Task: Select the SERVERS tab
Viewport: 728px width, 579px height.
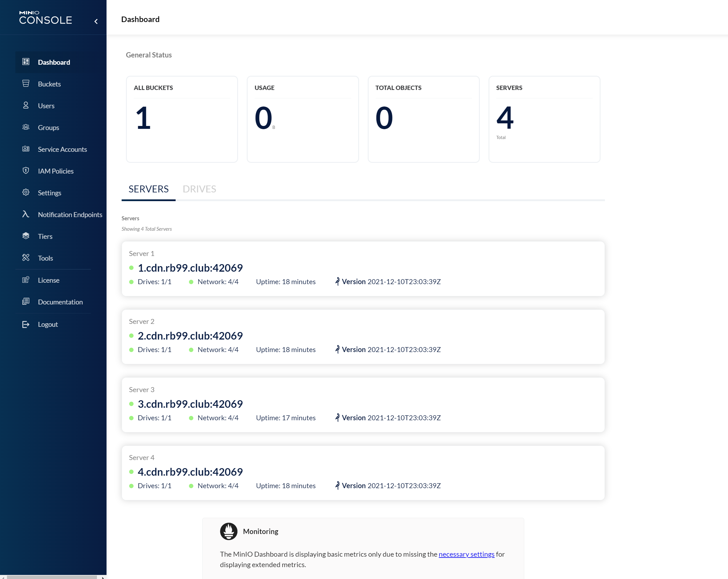Action: tap(148, 189)
